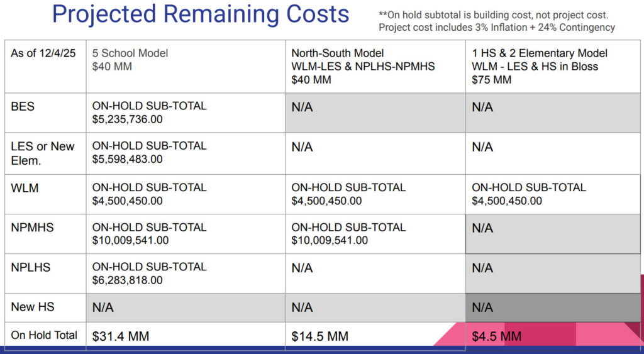Select the "As of 12/4/25" header cell
644x354 pixels.
[43, 53]
